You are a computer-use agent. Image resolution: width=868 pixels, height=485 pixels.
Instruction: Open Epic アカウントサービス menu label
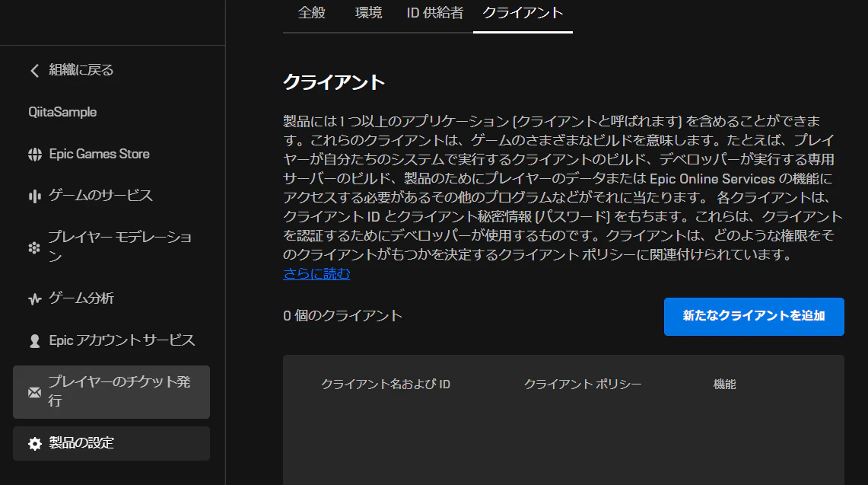122,340
